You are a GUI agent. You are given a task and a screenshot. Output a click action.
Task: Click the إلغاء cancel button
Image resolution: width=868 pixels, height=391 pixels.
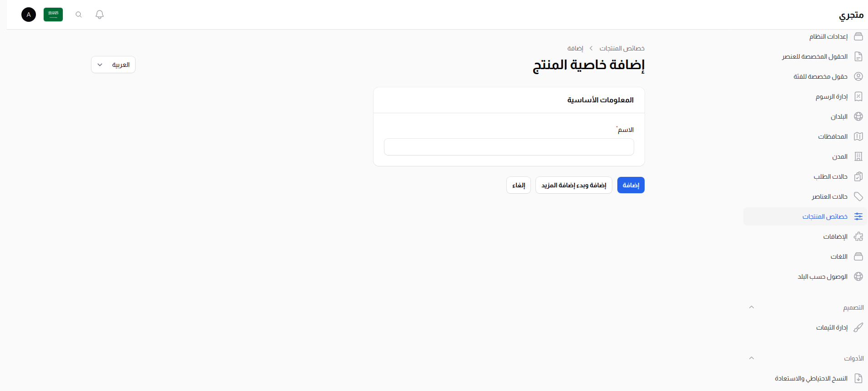click(x=519, y=185)
